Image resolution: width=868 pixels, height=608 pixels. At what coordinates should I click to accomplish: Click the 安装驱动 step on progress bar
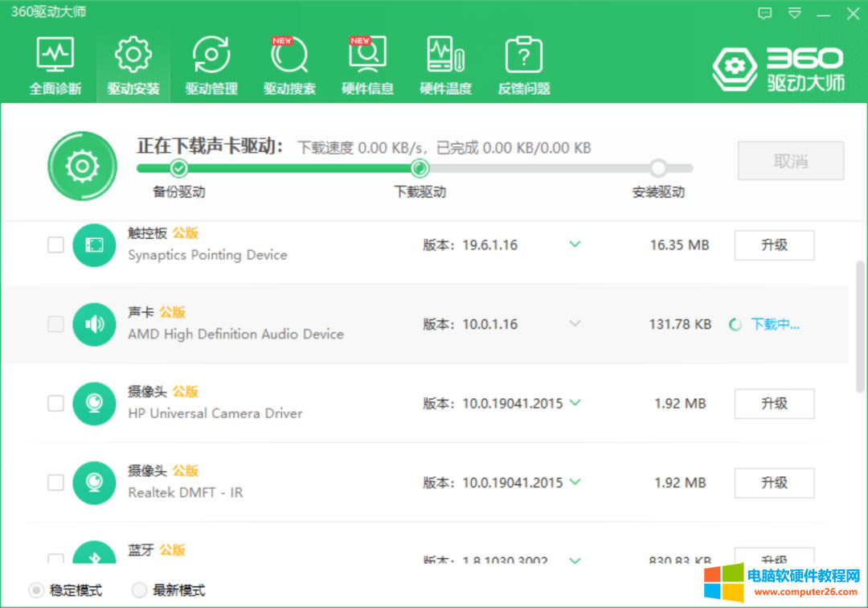658,169
